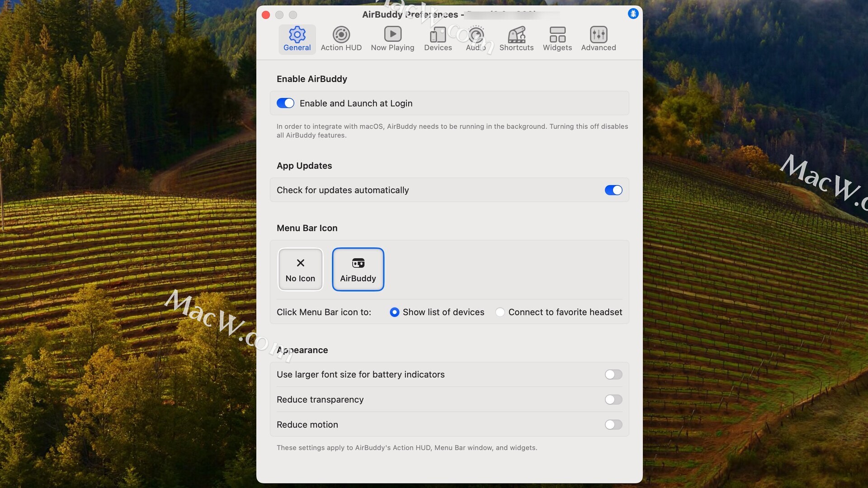Screen dimensions: 868x488
Task: Open the Widgets tab
Action: pos(557,39)
